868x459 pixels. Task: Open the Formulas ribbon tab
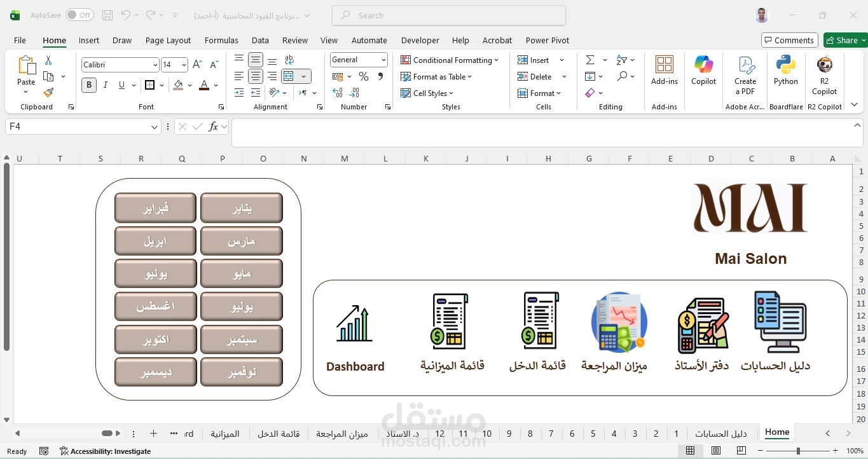click(221, 40)
